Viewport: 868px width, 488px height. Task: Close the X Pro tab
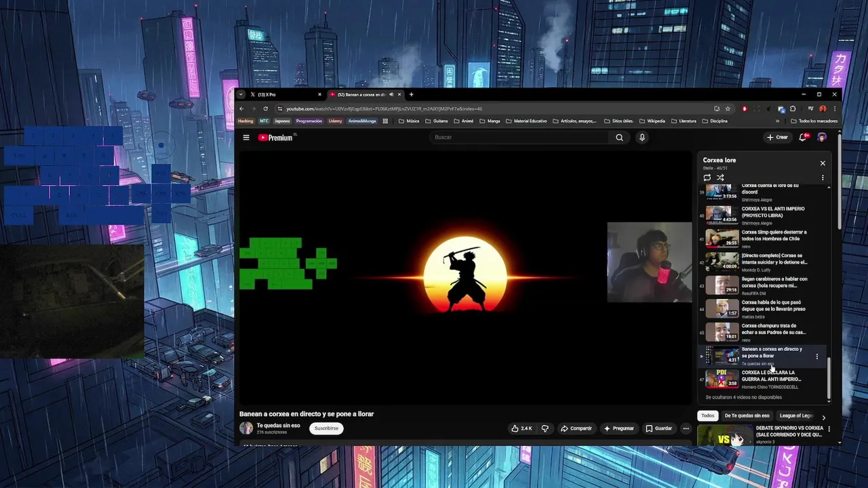click(319, 94)
